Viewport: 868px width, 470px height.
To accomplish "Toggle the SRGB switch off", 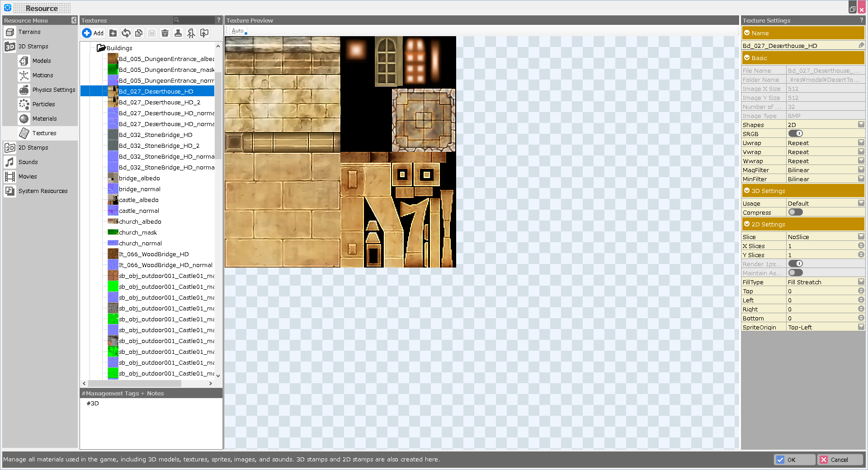I will tap(796, 133).
